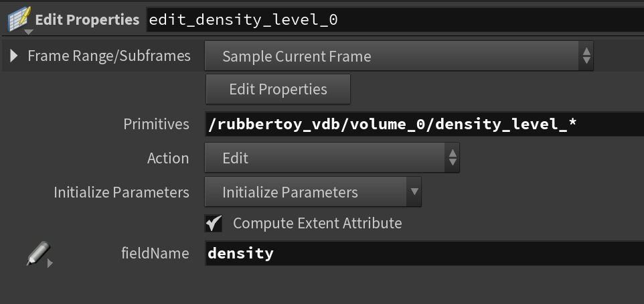Click the Edit Properties node type title

tap(87, 19)
